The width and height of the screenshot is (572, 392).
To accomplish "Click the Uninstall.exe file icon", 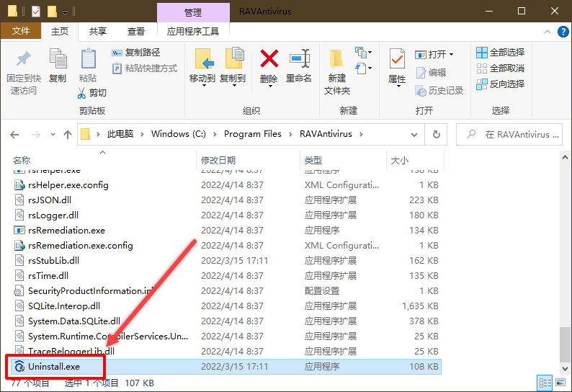I will 19,367.
